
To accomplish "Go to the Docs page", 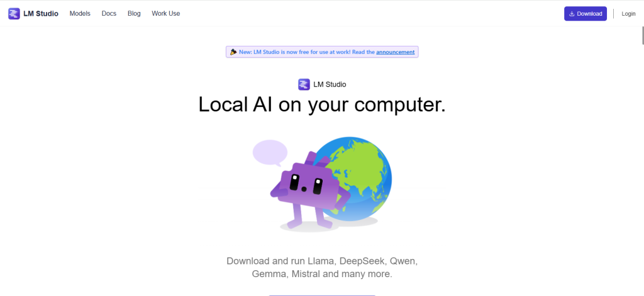I will pos(109,14).
